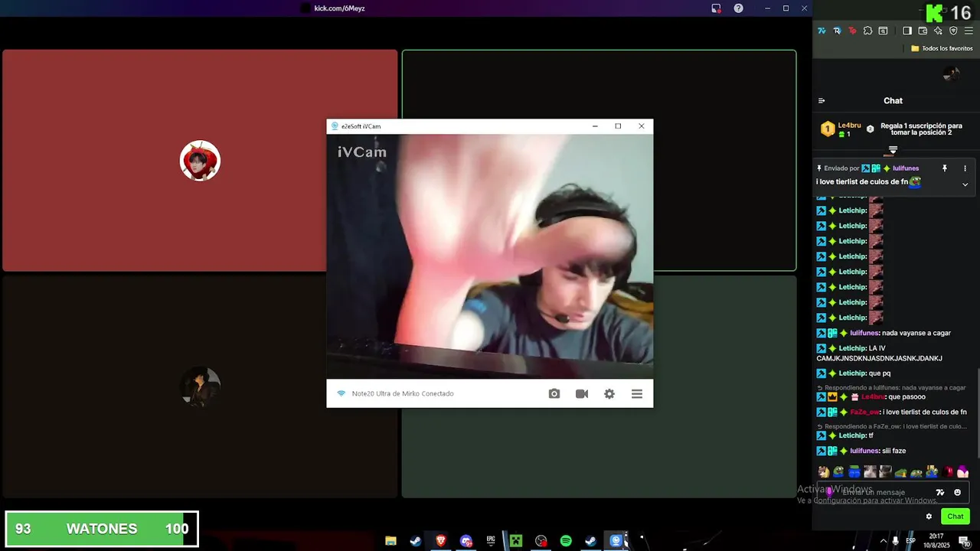Open Brave Leo AI sparkle icon

tap(938, 31)
